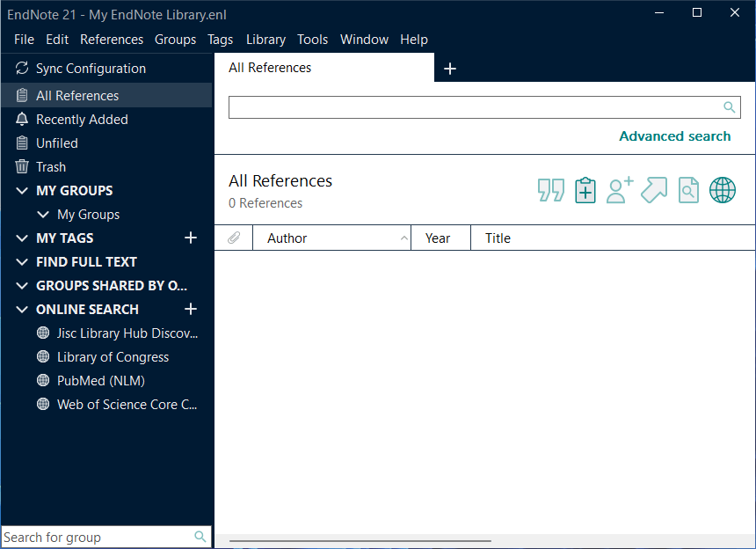Collapse the ONLINE SEARCH section
The width and height of the screenshot is (756, 549).
click(22, 310)
